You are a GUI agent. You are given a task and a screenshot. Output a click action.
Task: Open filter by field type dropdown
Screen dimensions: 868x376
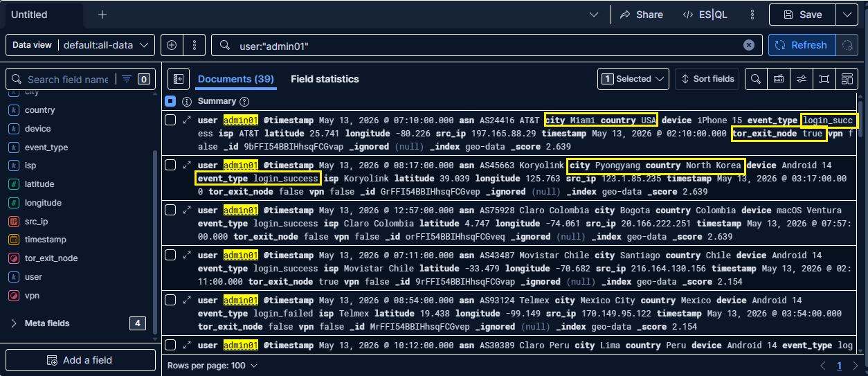[x=136, y=79]
